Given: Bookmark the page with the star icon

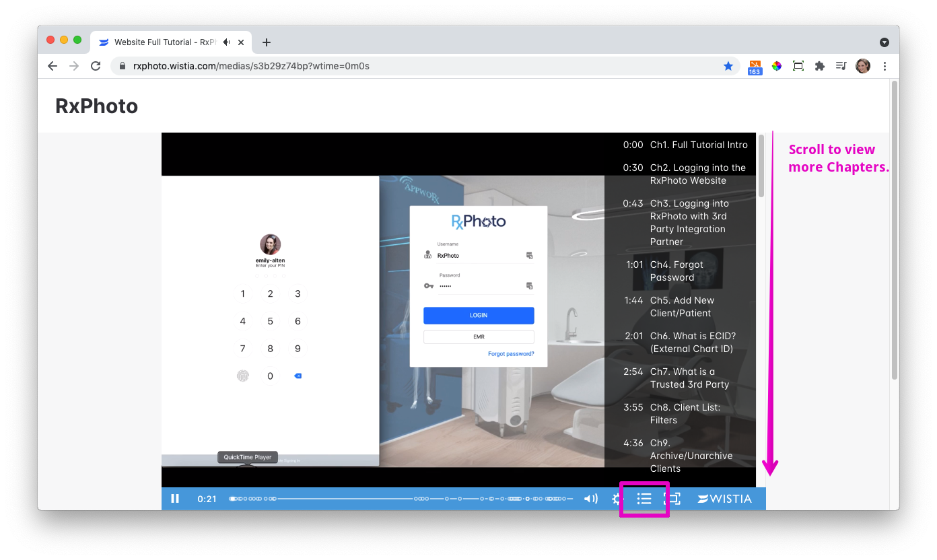Looking at the screenshot, I should [x=728, y=66].
